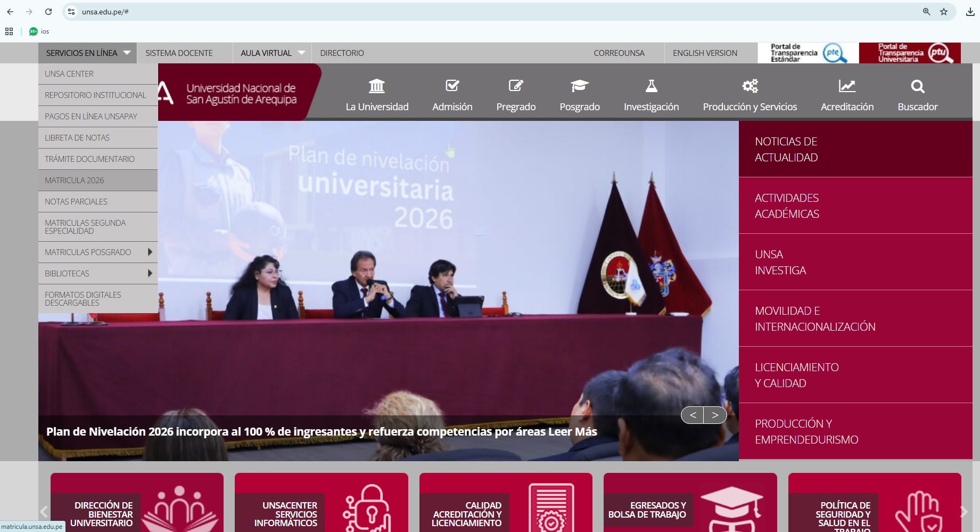Click the Posgrado graduation cap icon
Viewport: 980px width, 532px height.
pos(579,86)
